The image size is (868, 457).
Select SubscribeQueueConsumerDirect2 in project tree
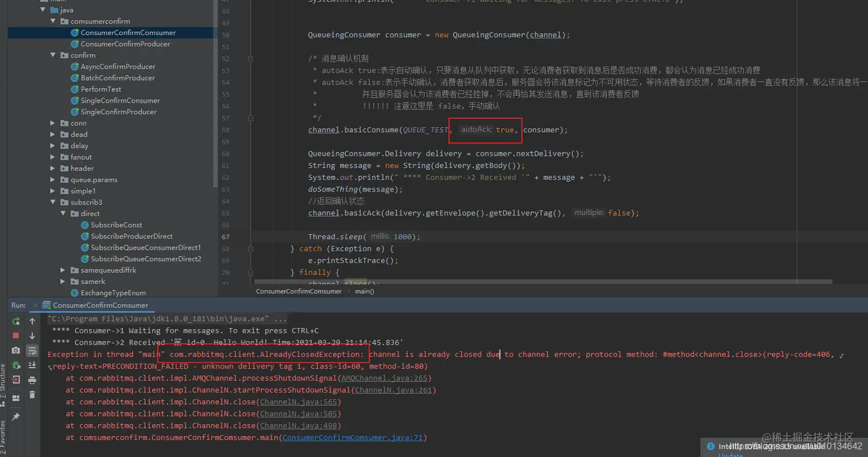146,259
